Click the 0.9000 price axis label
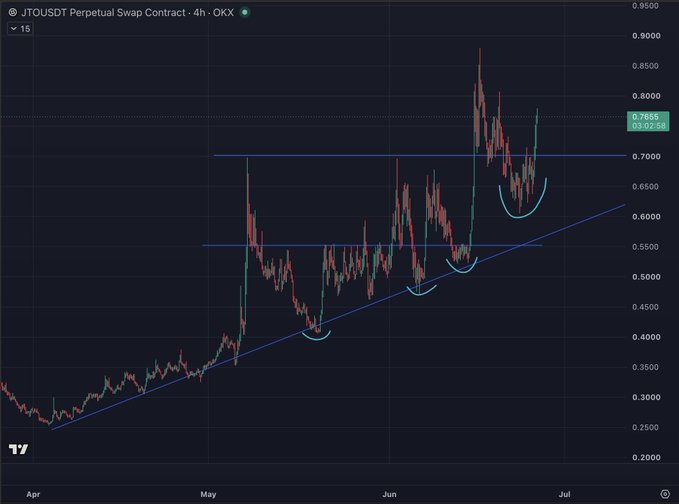 646,36
